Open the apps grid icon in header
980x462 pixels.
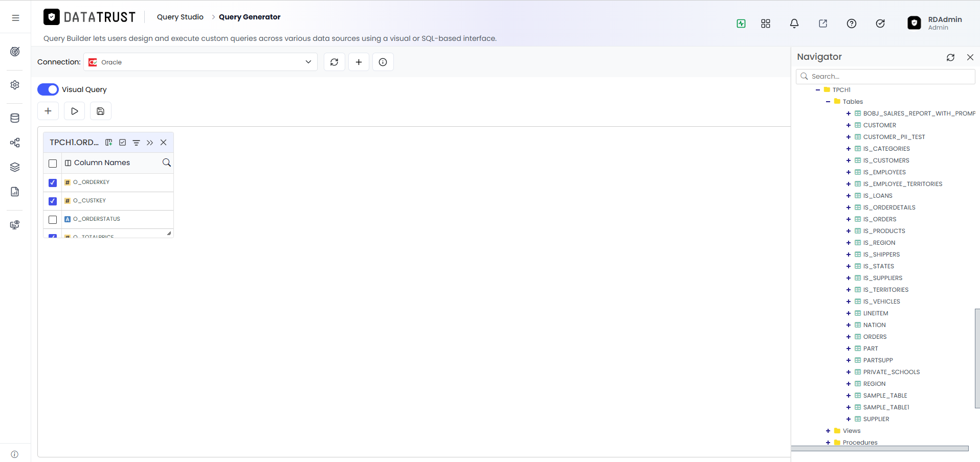click(766, 24)
